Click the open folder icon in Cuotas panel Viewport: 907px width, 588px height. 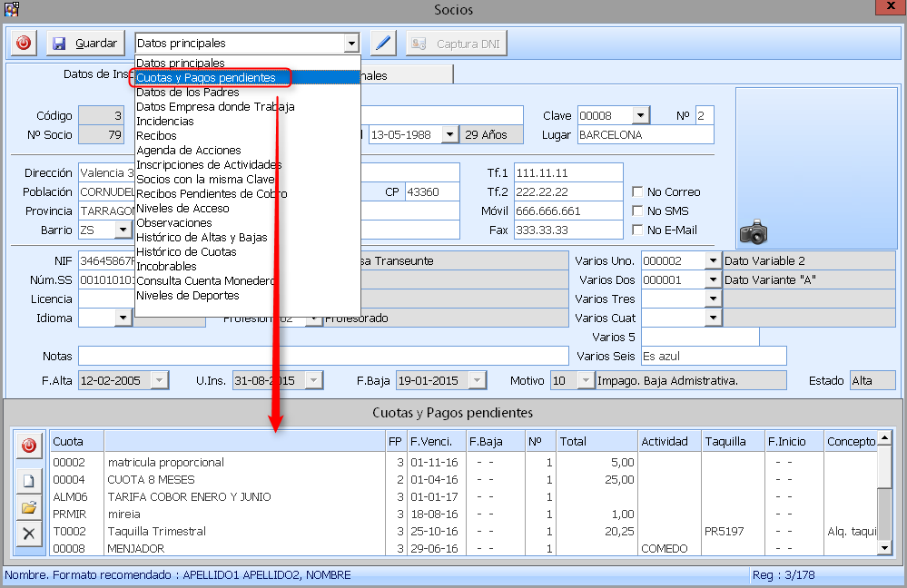(29, 507)
